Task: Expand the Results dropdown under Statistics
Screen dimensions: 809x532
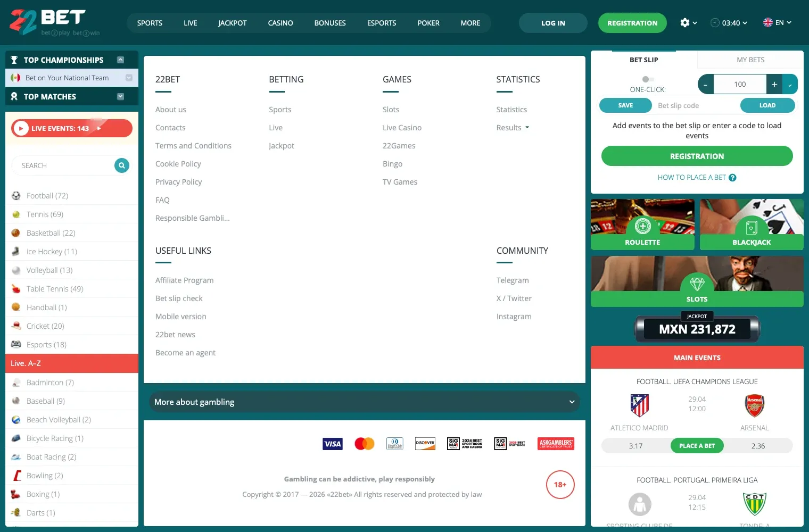Action: (512, 127)
